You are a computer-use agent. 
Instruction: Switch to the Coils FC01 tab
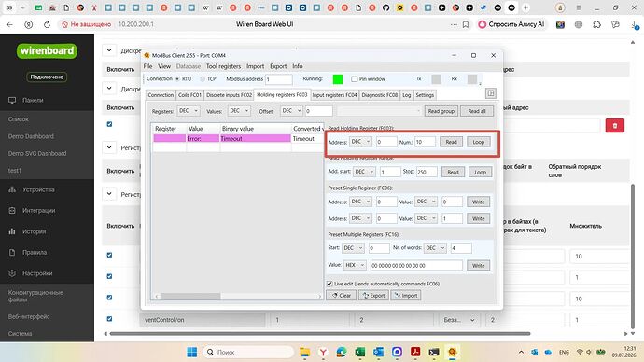(x=189, y=95)
